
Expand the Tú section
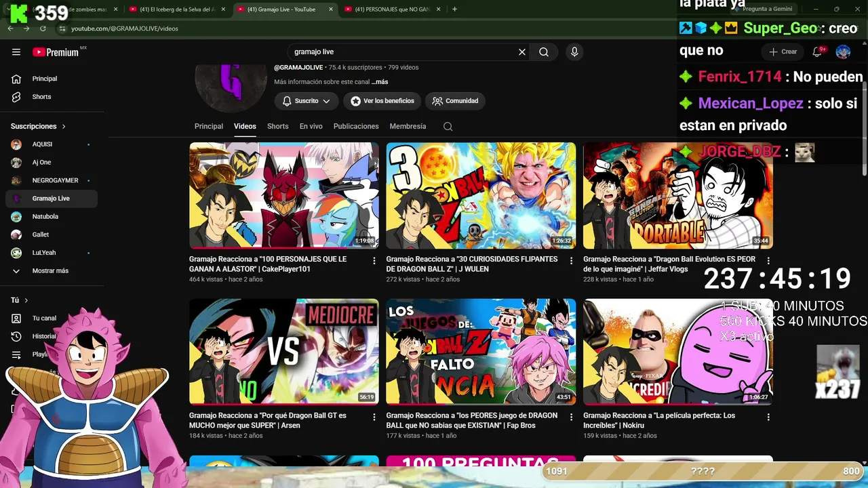tap(20, 300)
